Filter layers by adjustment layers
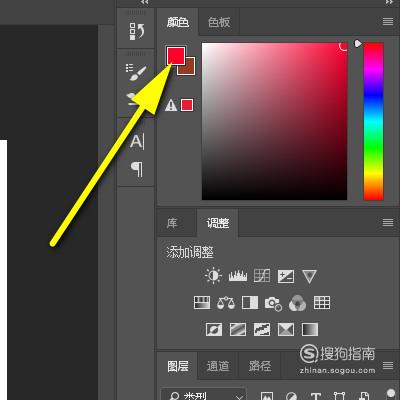 pyautogui.click(x=291, y=396)
